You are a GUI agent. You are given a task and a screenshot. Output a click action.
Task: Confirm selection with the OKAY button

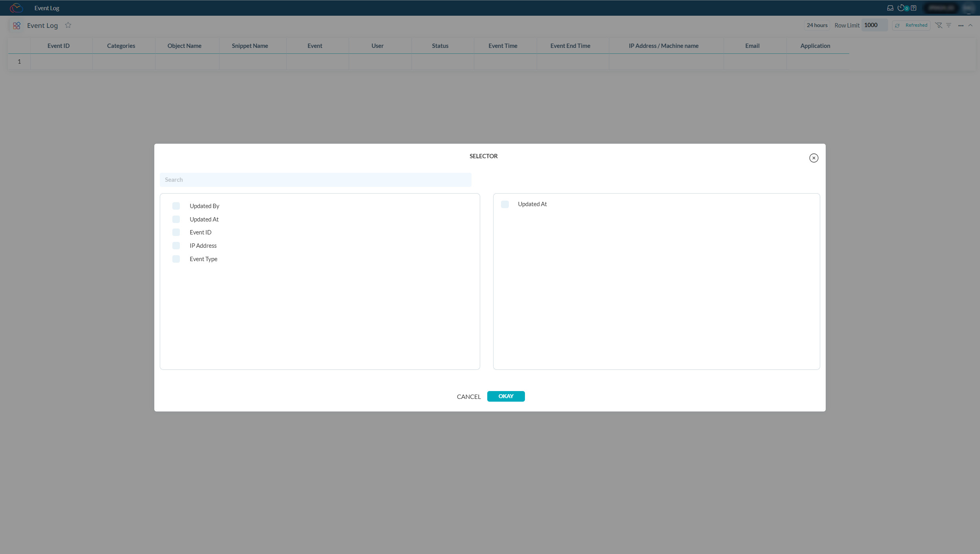click(506, 396)
